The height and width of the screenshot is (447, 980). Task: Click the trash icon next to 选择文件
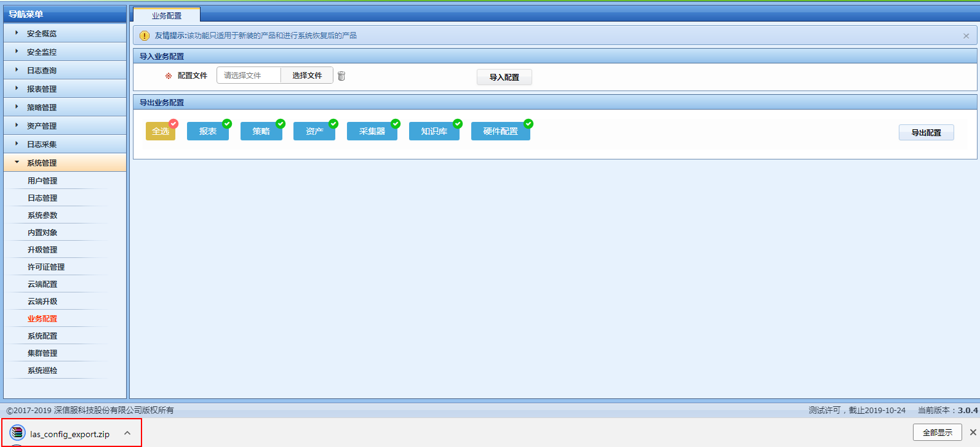pos(341,76)
